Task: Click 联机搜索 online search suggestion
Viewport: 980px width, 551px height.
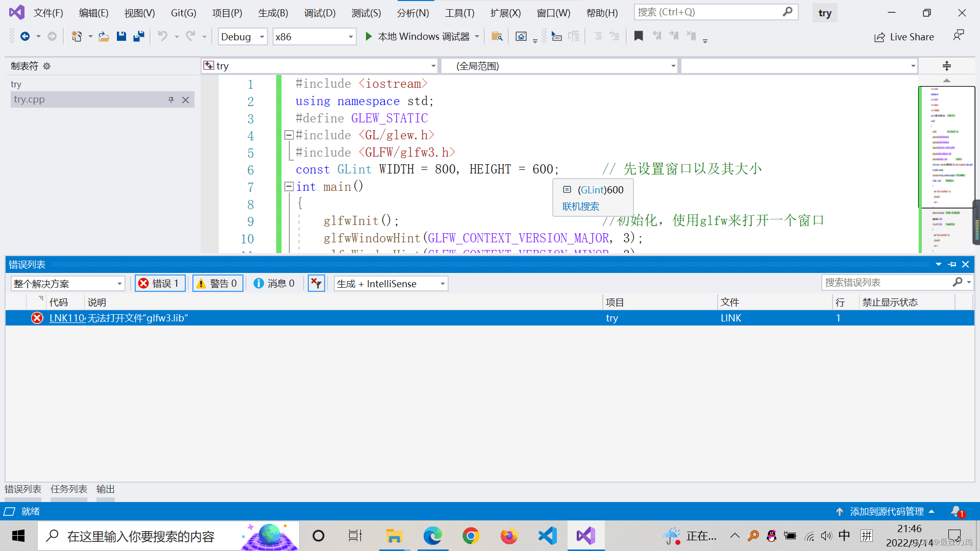Action: (580, 207)
